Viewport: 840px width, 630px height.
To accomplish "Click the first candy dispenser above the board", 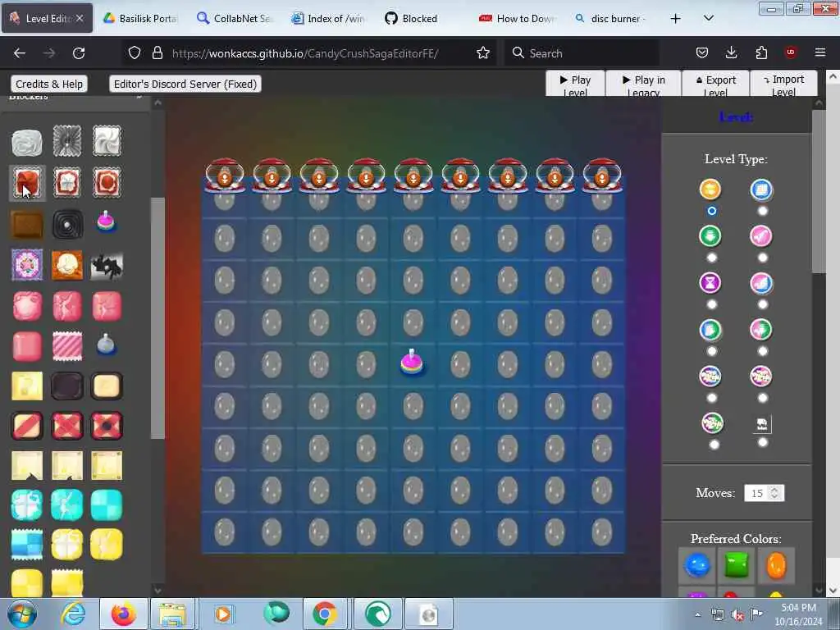I will (225, 176).
